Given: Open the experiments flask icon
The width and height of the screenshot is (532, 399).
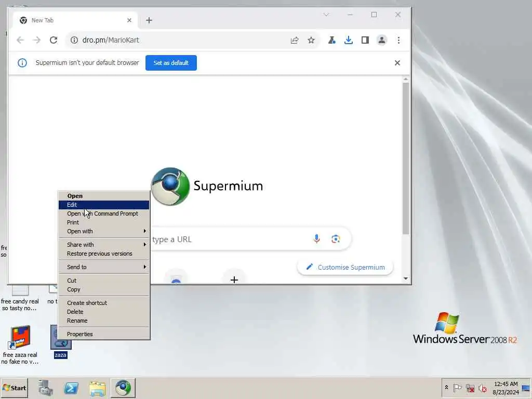Looking at the screenshot, I should (x=332, y=40).
